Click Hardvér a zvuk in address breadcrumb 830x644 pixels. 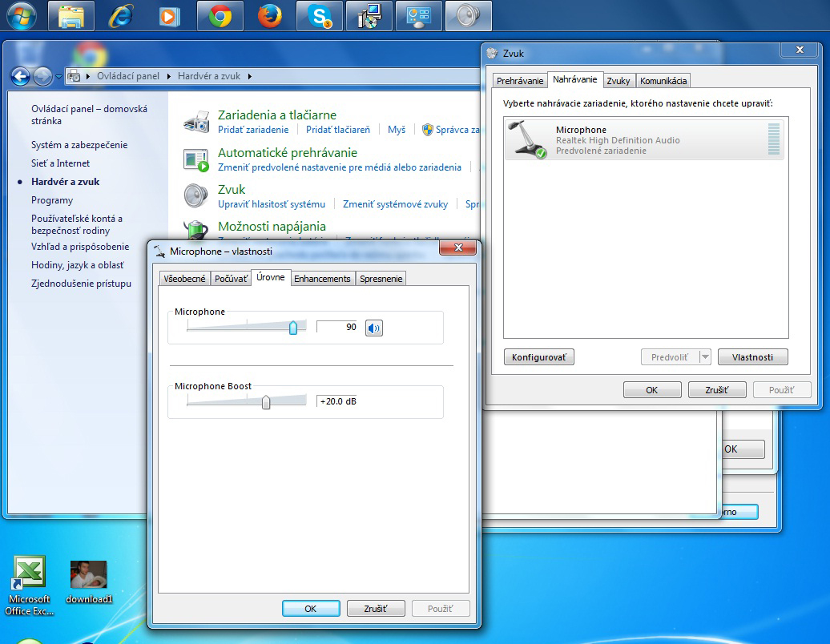pyautogui.click(x=209, y=76)
